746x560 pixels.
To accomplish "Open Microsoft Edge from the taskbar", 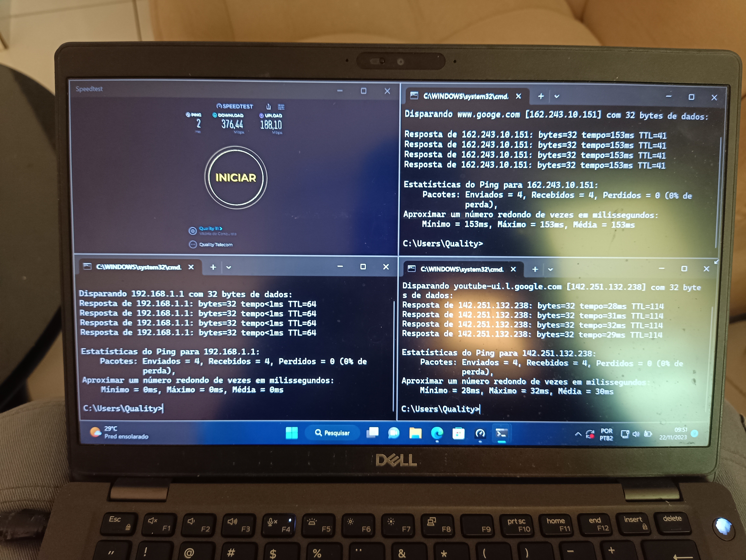I will click(437, 433).
